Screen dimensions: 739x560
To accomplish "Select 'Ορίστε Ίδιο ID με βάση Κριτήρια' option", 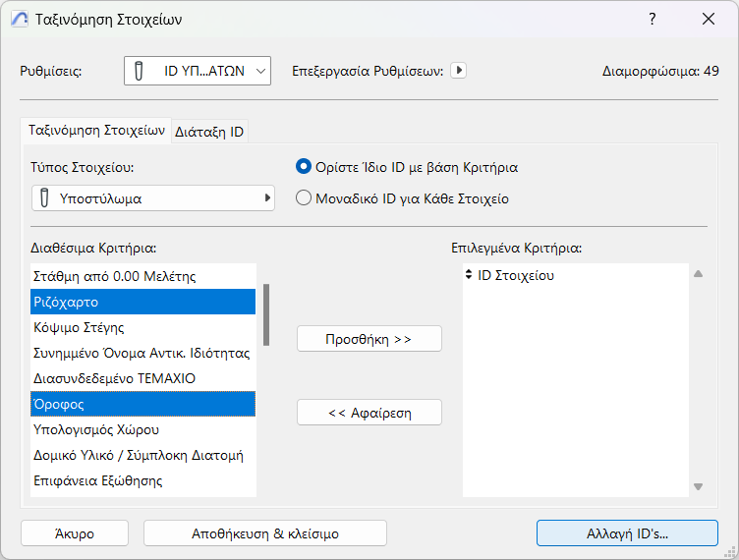I will point(304,167).
